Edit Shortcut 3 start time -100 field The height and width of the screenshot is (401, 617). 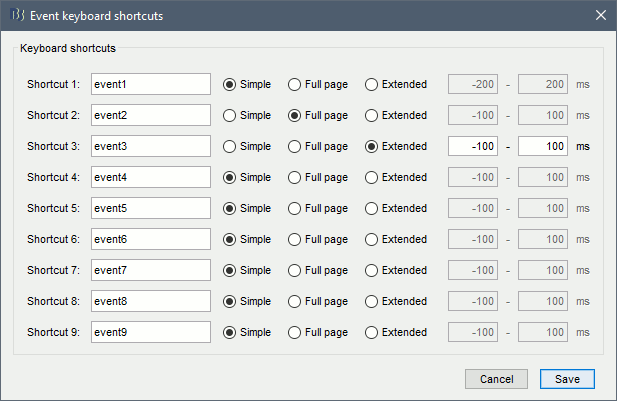473,146
